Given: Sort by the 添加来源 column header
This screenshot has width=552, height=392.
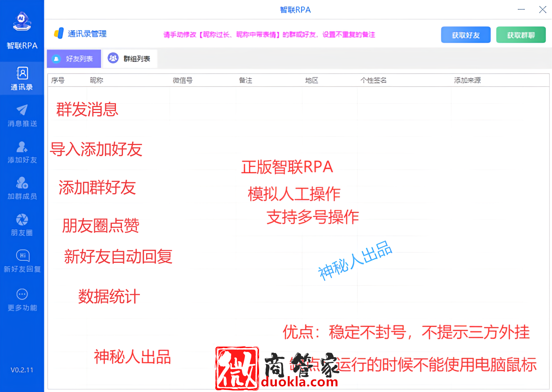Looking at the screenshot, I should tap(467, 80).
